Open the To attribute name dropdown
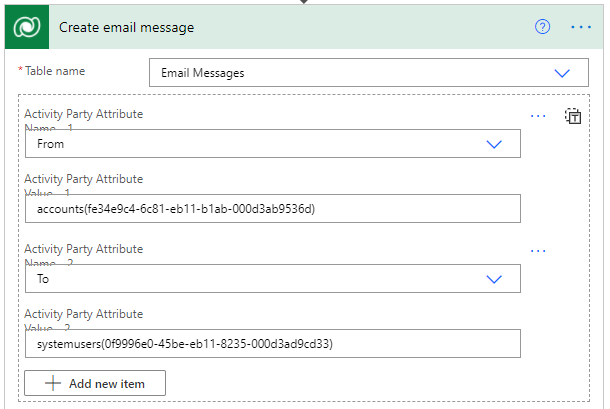 (x=273, y=279)
